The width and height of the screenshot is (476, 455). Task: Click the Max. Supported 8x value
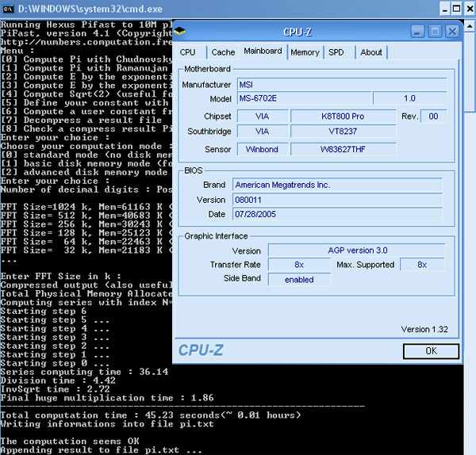click(423, 265)
